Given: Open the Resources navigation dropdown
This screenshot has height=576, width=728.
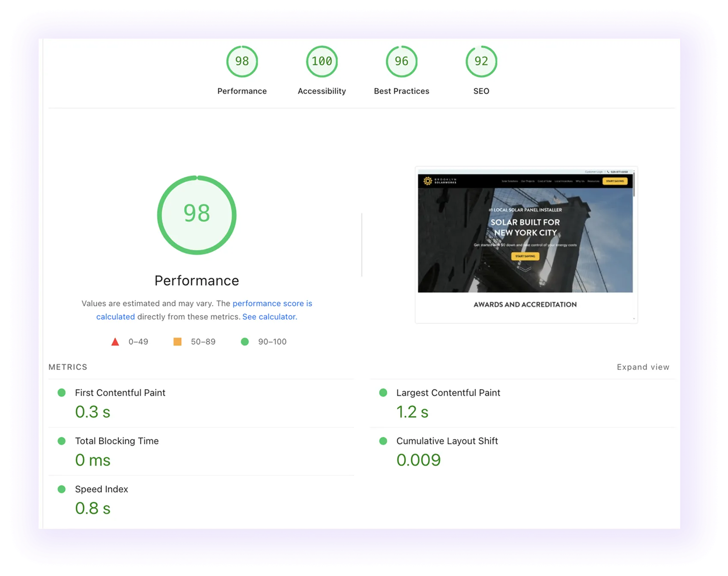Looking at the screenshot, I should (x=593, y=181).
